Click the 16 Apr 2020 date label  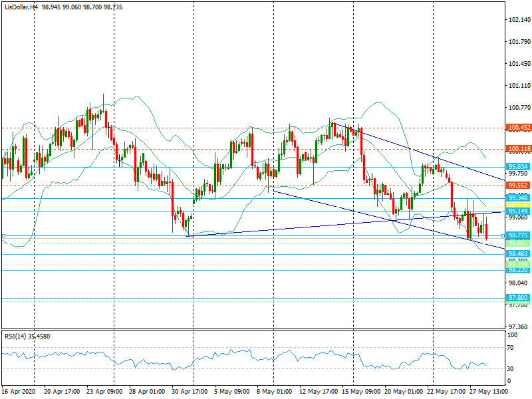(17, 392)
